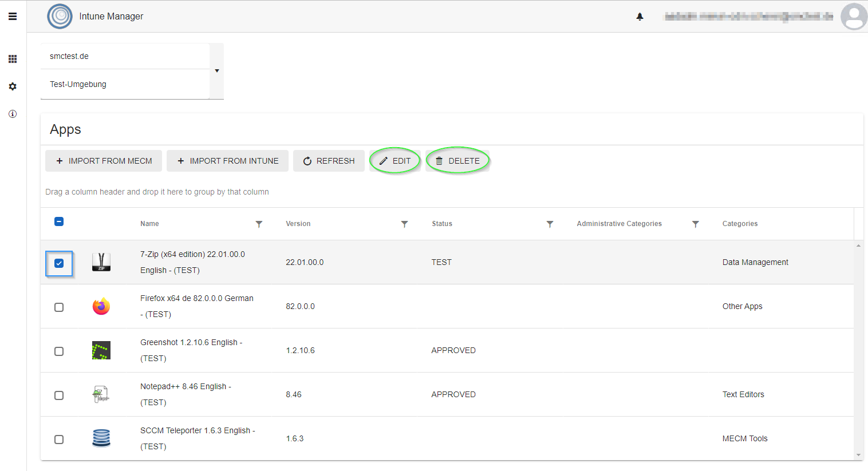The image size is (868, 471).
Task: Click Import from Intune button
Action: click(227, 161)
